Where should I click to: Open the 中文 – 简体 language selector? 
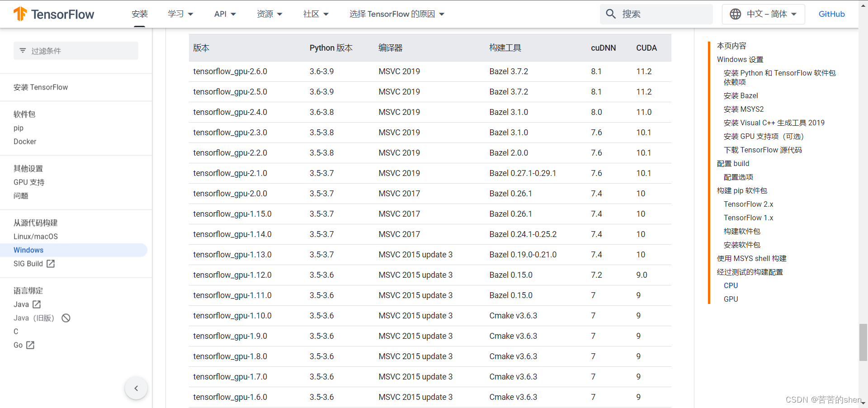(x=763, y=14)
